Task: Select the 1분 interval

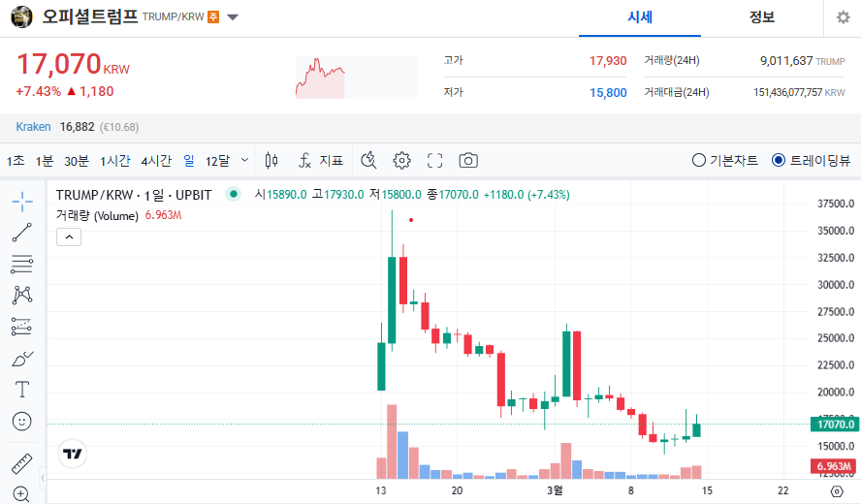Action: coord(45,160)
